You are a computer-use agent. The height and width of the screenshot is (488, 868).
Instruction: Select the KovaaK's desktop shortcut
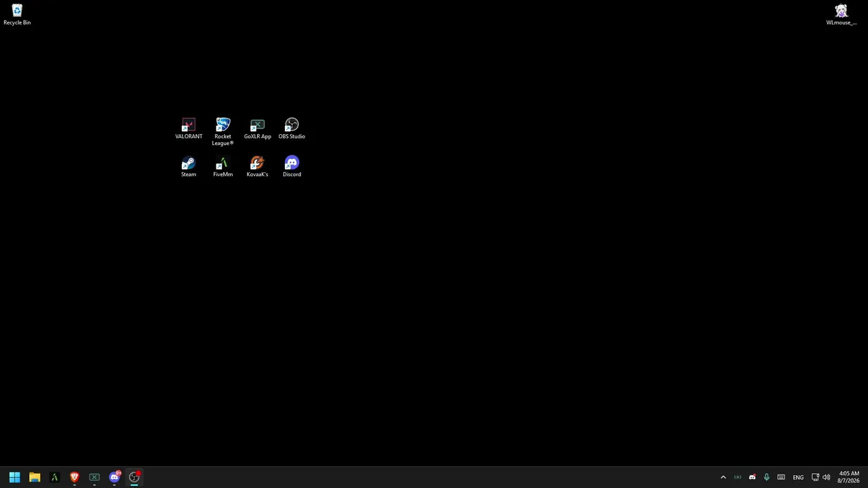[257, 167]
